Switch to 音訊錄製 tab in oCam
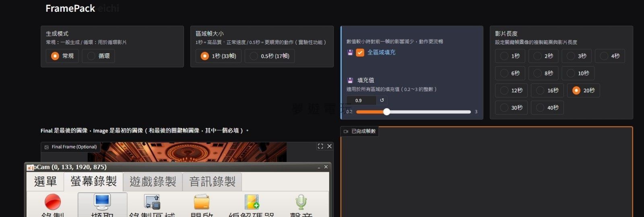The image size is (644, 217). coord(212,182)
